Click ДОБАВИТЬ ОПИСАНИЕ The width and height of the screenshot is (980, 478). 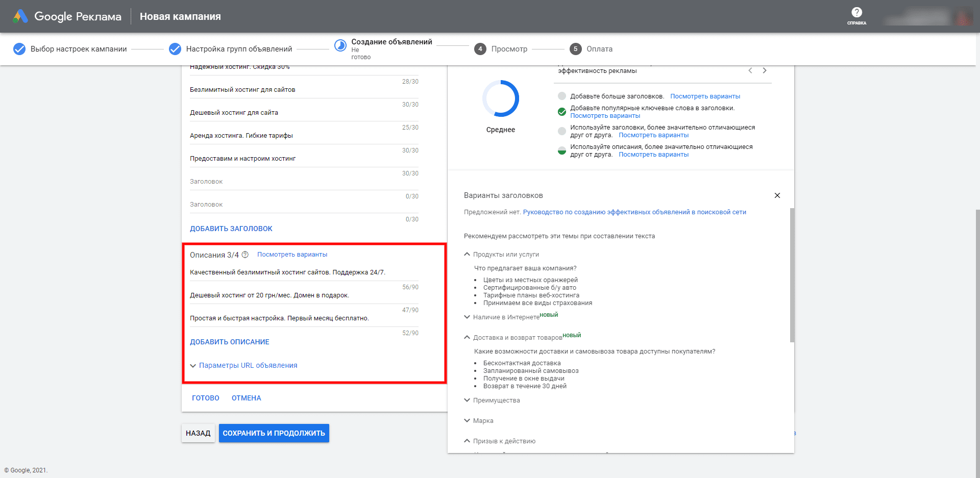[x=230, y=342]
